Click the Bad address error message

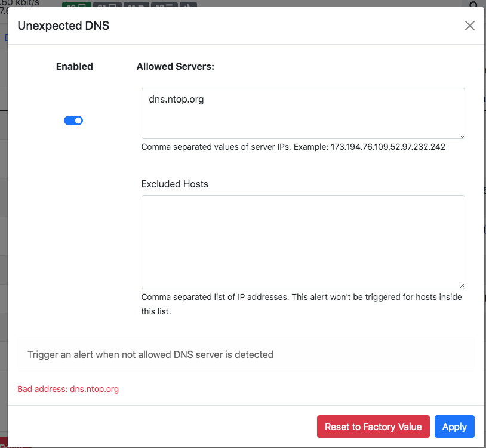(x=67, y=389)
